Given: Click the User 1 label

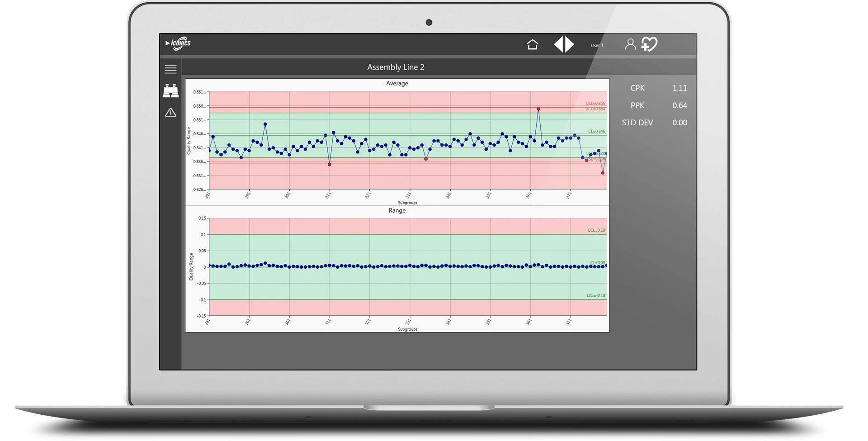Looking at the screenshot, I should point(597,46).
